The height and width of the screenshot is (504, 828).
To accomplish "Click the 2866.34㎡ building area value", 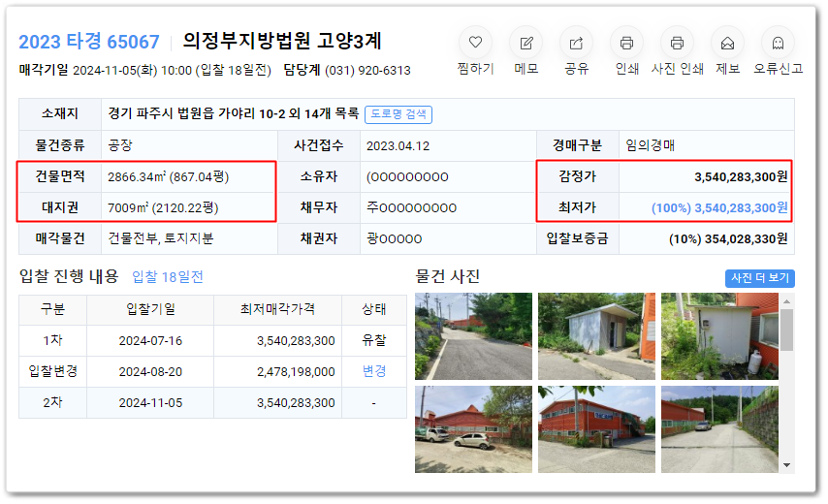I will tap(168, 176).
